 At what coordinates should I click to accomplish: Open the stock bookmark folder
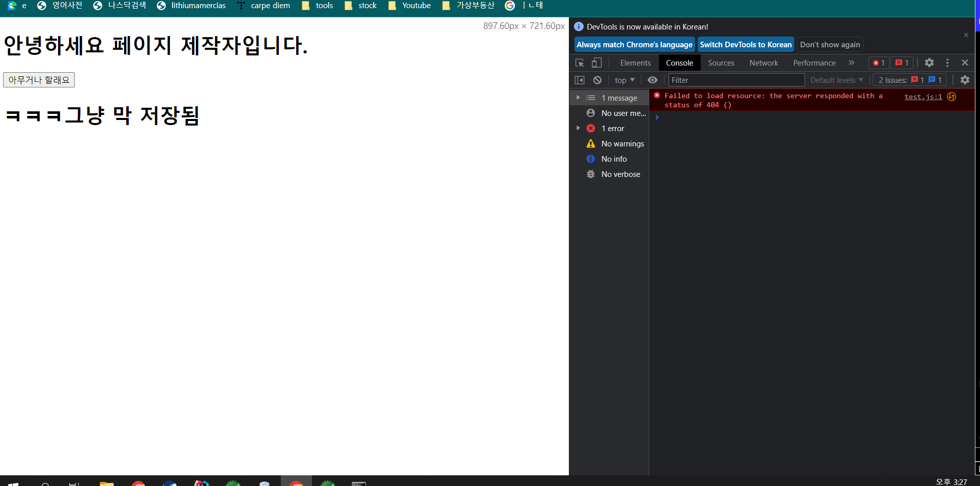point(360,6)
